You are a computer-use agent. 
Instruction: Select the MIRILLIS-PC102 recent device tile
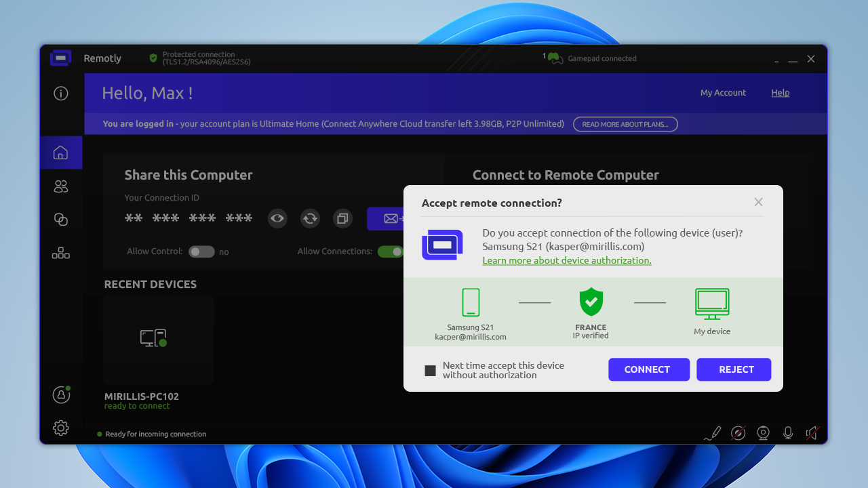[x=158, y=339]
